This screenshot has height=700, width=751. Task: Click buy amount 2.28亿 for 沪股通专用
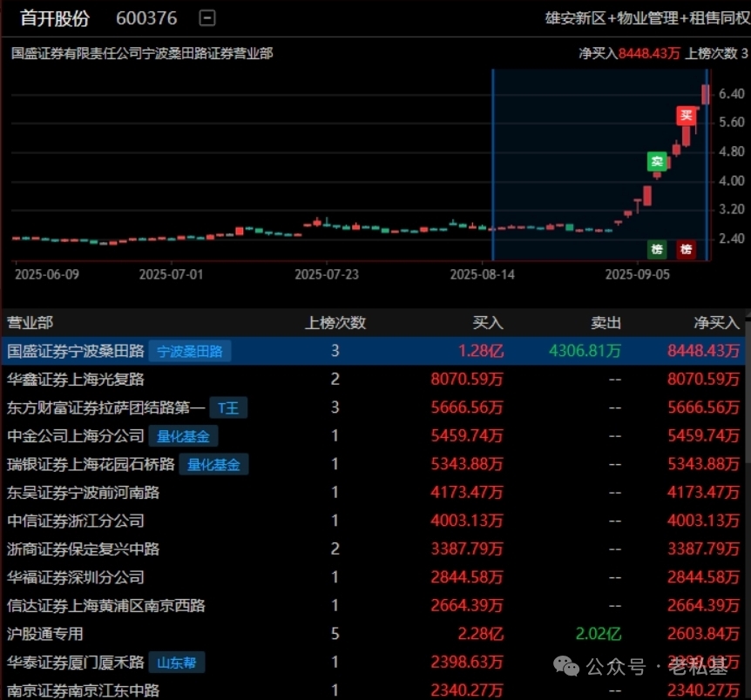pyautogui.click(x=480, y=634)
